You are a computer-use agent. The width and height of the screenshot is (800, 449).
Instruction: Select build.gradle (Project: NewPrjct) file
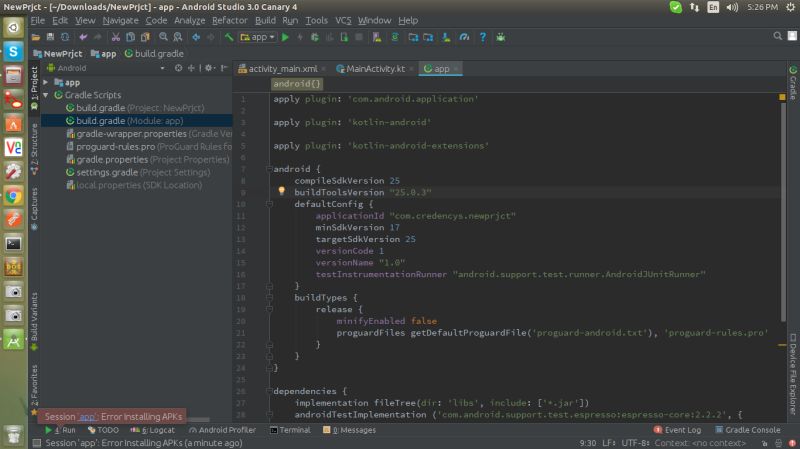coord(136,108)
